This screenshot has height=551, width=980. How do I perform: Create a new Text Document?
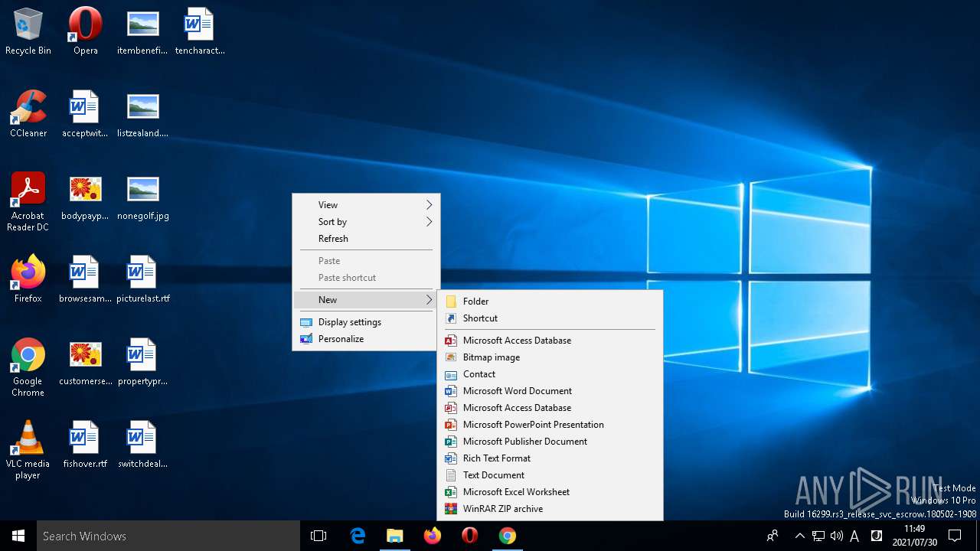(550, 474)
